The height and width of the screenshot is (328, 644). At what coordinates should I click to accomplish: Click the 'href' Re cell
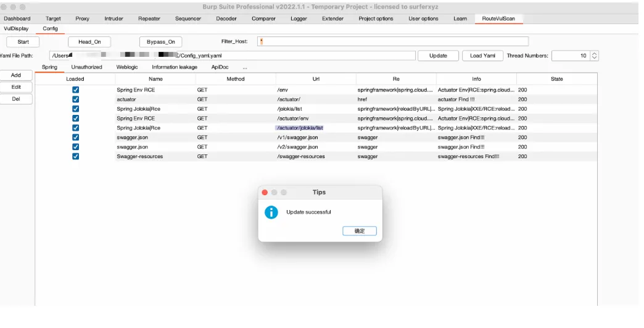(x=396, y=99)
